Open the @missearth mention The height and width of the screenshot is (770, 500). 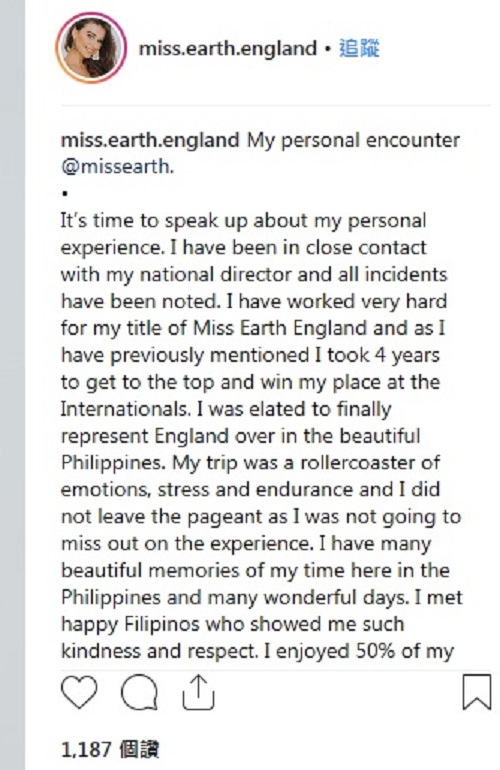point(117,167)
